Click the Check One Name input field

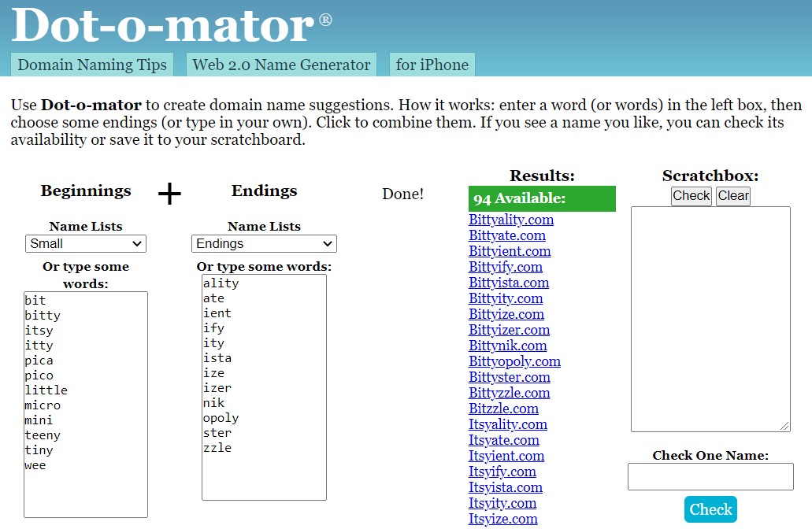click(710, 477)
